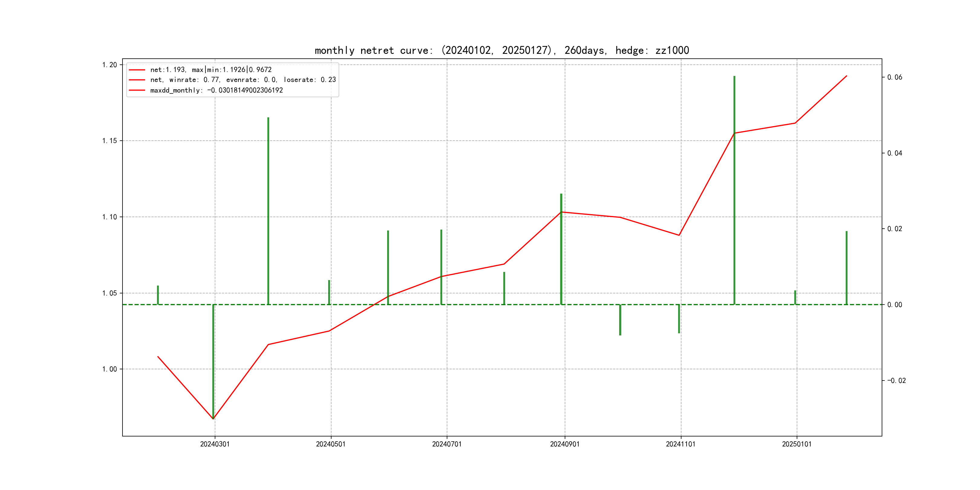Click the 1.20 left axis tick label
This screenshot has height=490, width=980.
(x=109, y=65)
